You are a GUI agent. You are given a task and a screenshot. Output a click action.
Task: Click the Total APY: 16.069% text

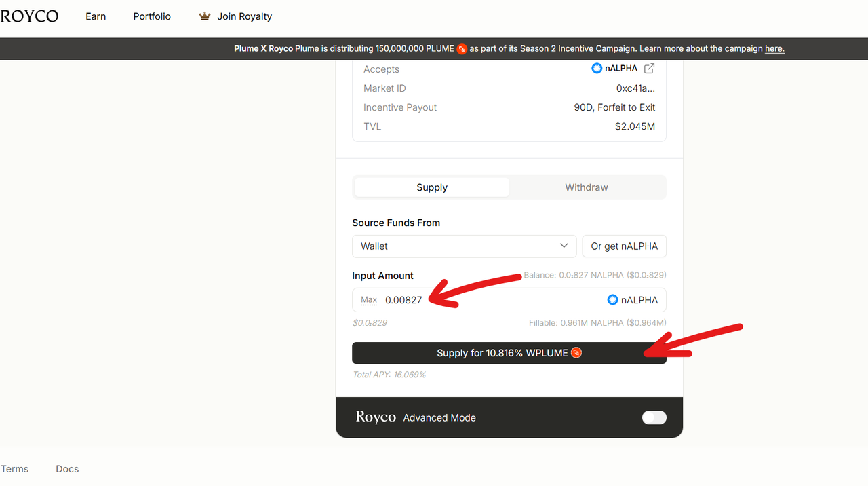[389, 375]
